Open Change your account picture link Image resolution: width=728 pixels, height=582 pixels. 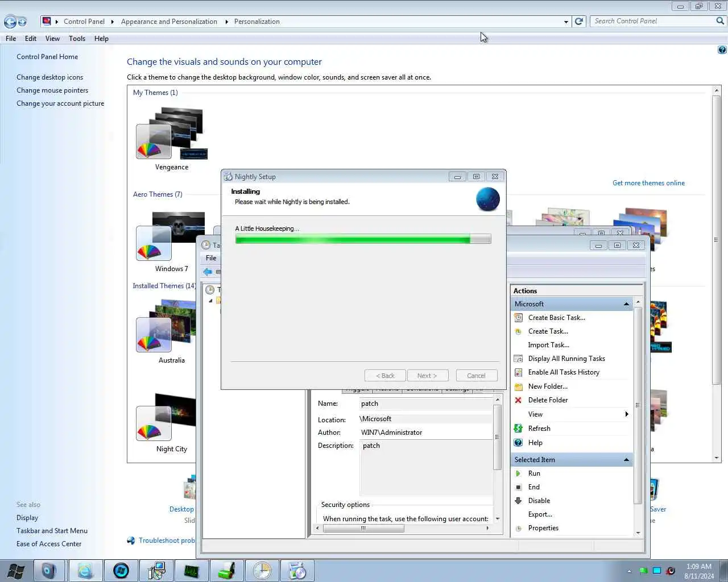pyautogui.click(x=60, y=103)
